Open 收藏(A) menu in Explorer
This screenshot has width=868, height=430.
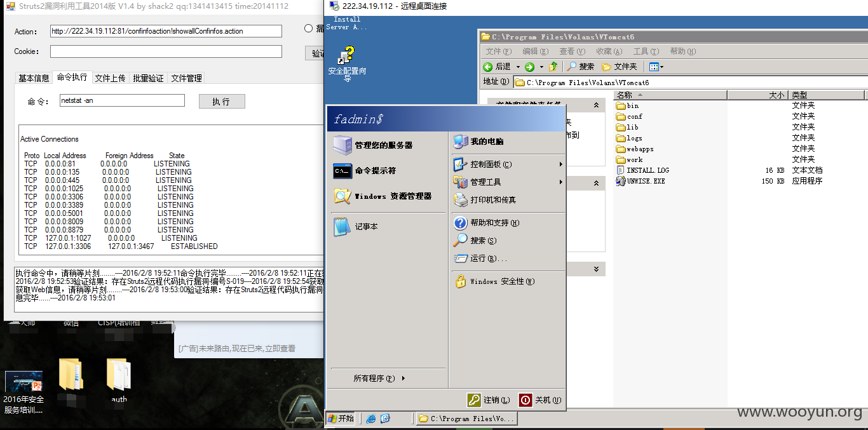pos(609,51)
